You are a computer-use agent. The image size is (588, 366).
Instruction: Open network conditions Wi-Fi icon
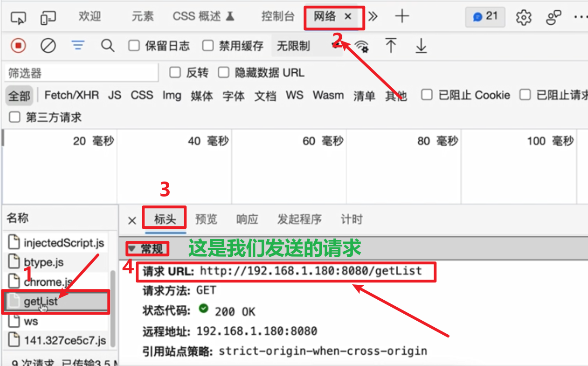tap(361, 46)
